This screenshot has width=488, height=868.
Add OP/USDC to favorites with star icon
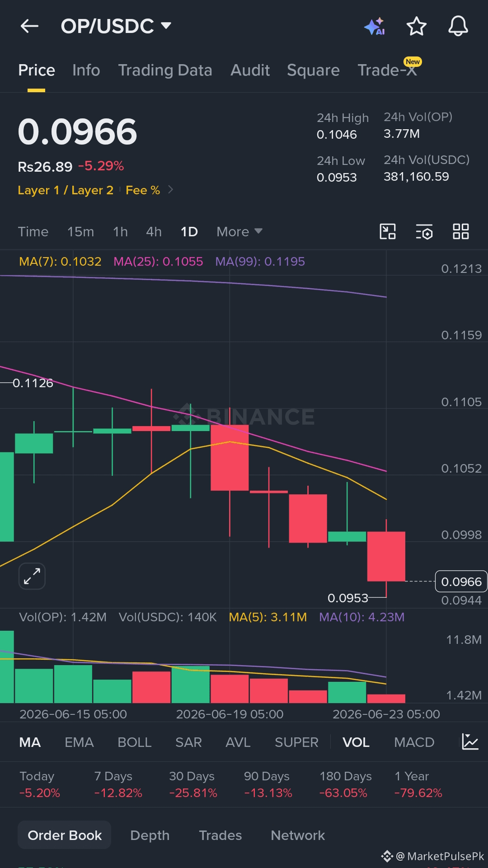pos(416,26)
